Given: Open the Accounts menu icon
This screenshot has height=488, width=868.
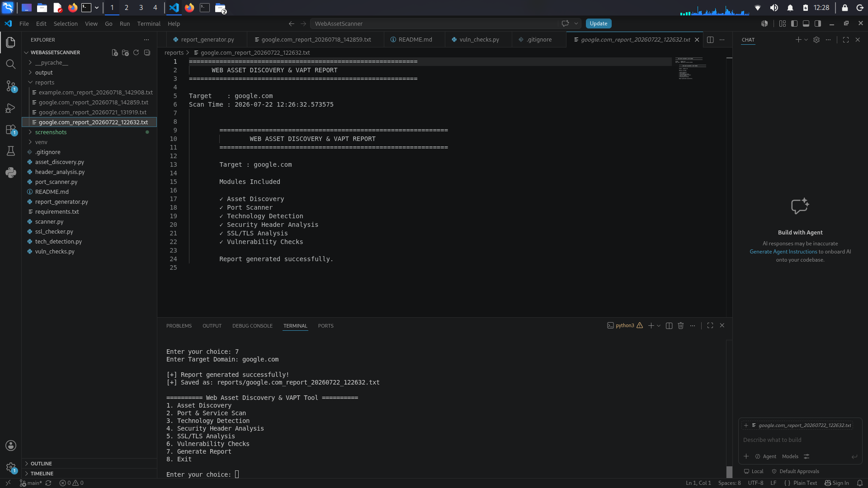Looking at the screenshot, I should 11,446.
